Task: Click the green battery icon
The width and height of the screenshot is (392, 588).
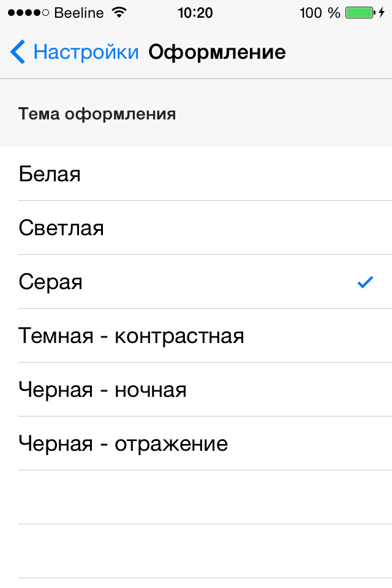Action: point(360,13)
